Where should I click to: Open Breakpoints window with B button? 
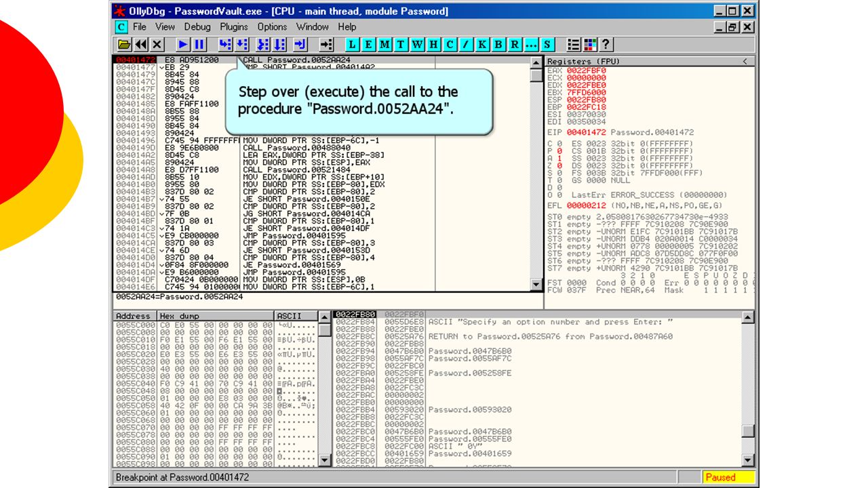499,45
